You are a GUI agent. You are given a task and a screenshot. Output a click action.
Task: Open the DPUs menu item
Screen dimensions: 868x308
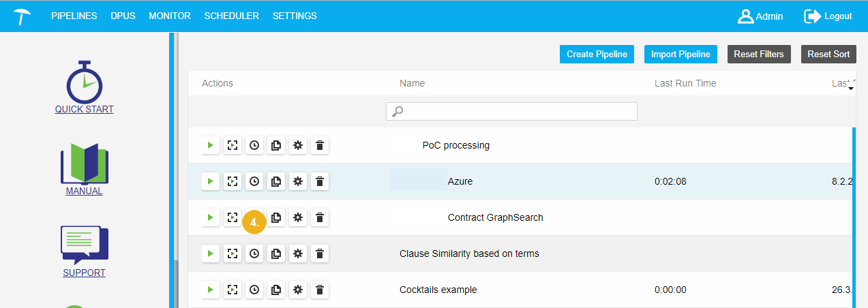point(123,16)
